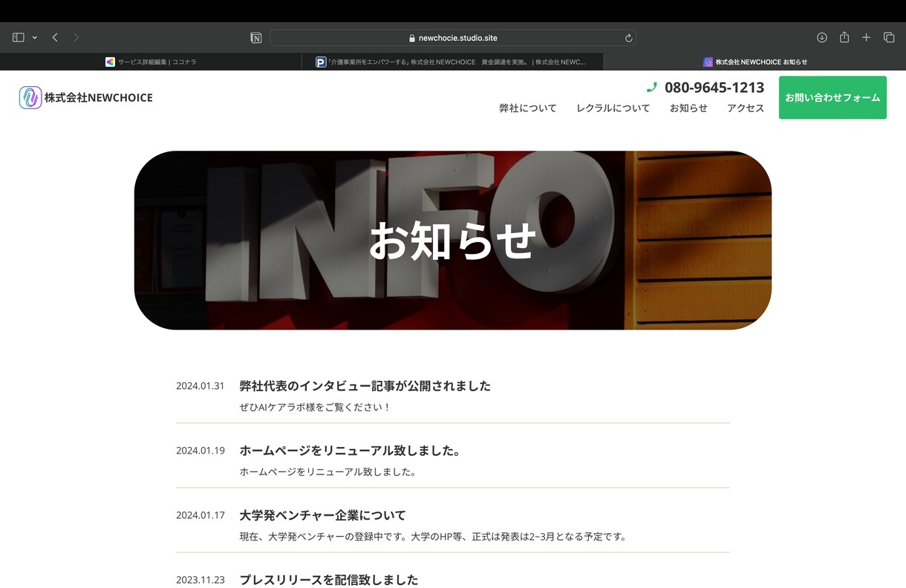Click the date 2024.01.17
906x588 pixels.
pos(200,515)
